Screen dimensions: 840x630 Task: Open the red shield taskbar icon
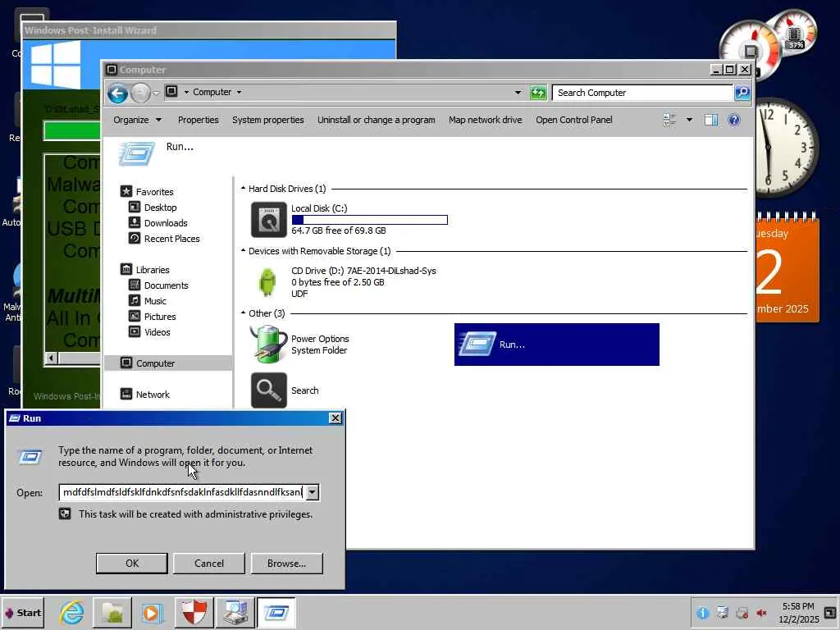click(194, 612)
